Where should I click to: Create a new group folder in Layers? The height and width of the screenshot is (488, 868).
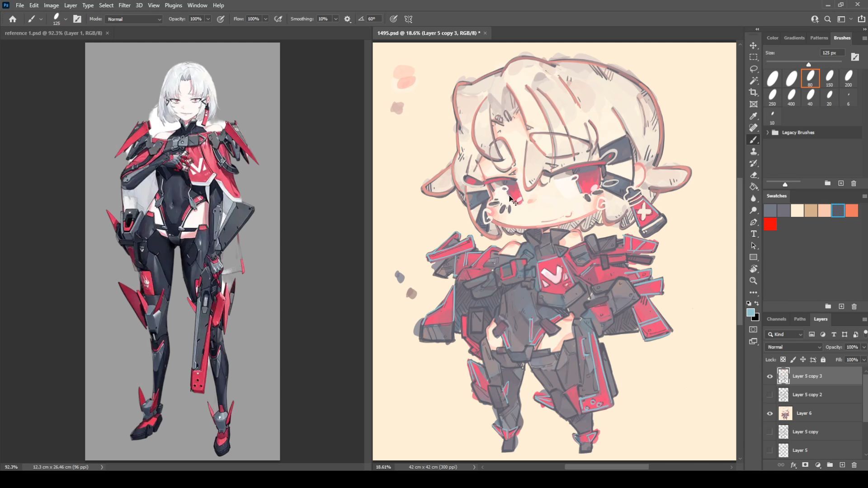coord(830,465)
